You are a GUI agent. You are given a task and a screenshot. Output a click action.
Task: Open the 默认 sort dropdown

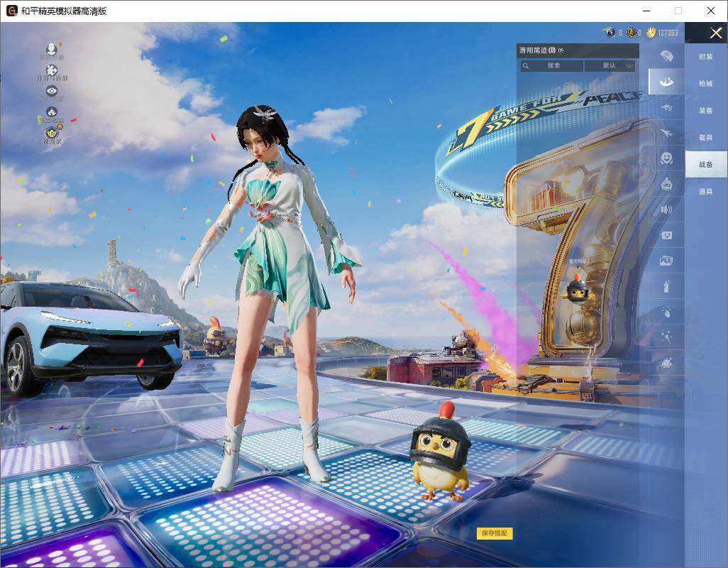610,65
